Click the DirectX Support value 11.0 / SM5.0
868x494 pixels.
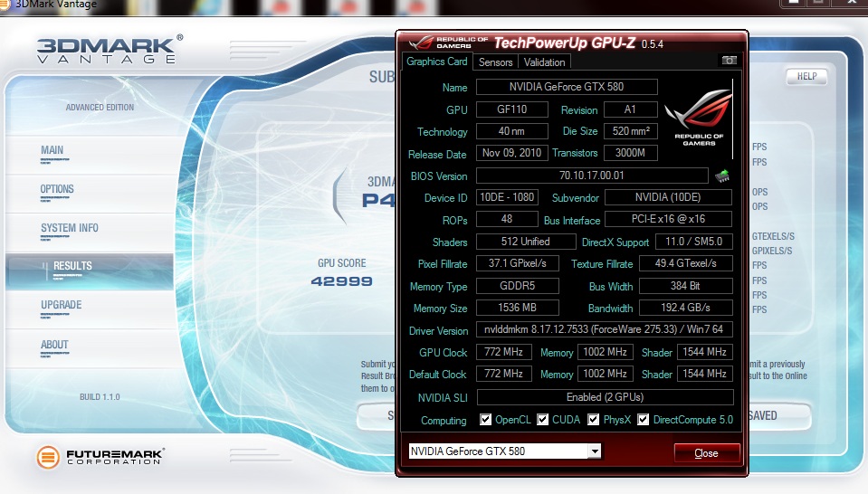click(x=694, y=242)
